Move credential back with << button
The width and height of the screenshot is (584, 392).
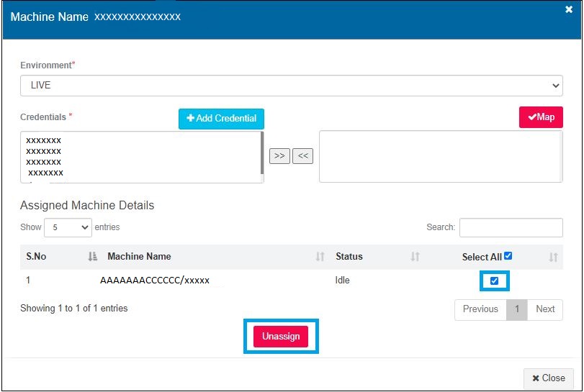(x=303, y=156)
